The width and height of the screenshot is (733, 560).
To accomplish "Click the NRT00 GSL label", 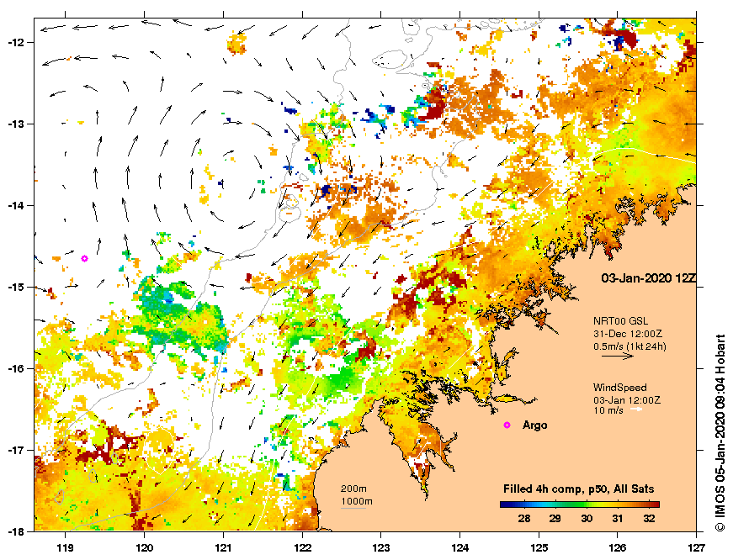I will click(620, 321).
